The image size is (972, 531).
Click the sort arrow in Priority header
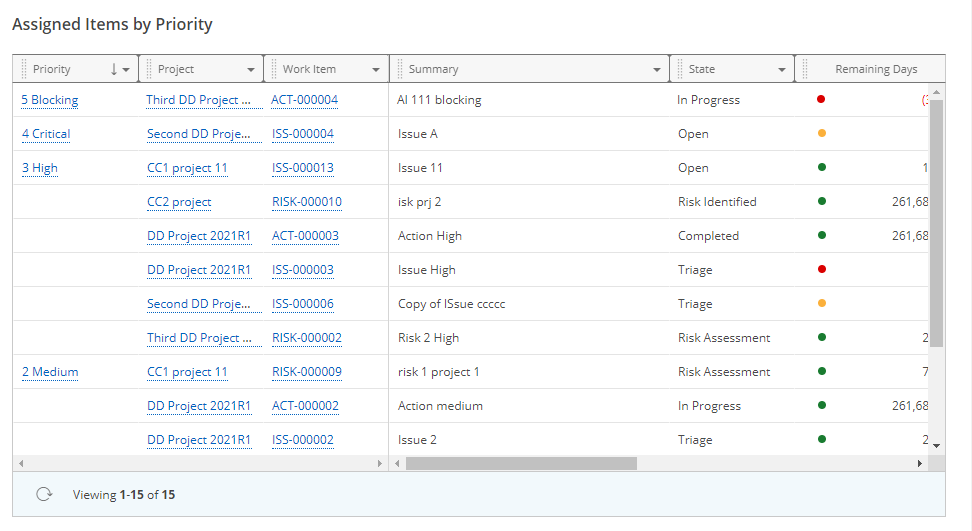pyautogui.click(x=114, y=69)
